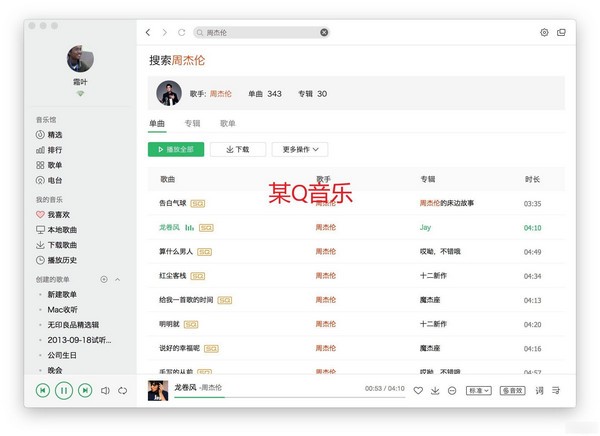The image size is (600, 436).
Task: Switch to the 歌单 tab
Action: [x=228, y=123]
